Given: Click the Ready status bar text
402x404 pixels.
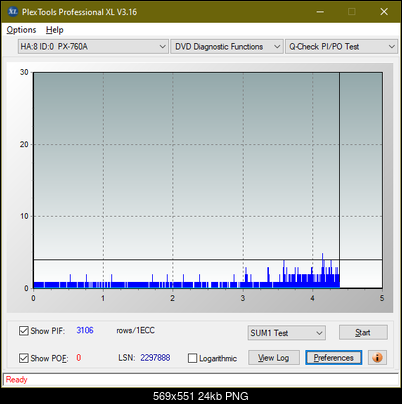Looking at the screenshot, I should 16,379.
